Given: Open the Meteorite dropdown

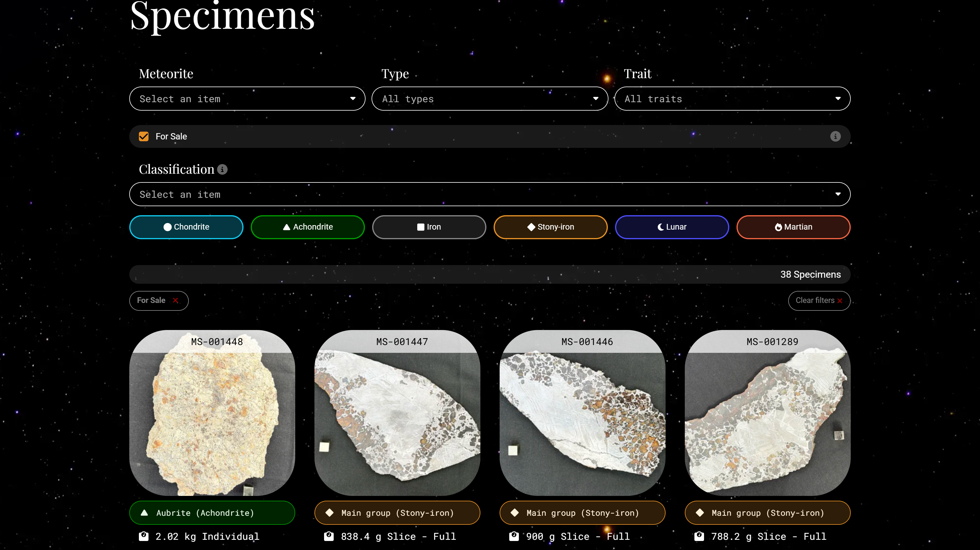Looking at the screenshot, I should [x=247, y=99].
